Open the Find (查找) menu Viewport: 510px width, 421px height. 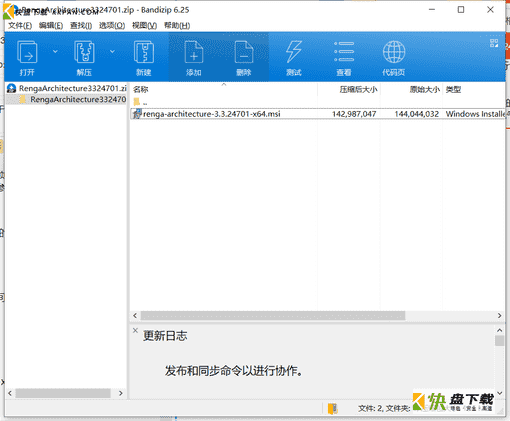[x=81, y=26]
